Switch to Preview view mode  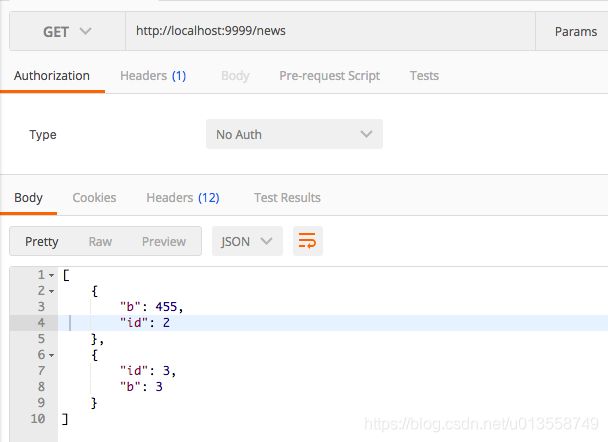(164, 241)
